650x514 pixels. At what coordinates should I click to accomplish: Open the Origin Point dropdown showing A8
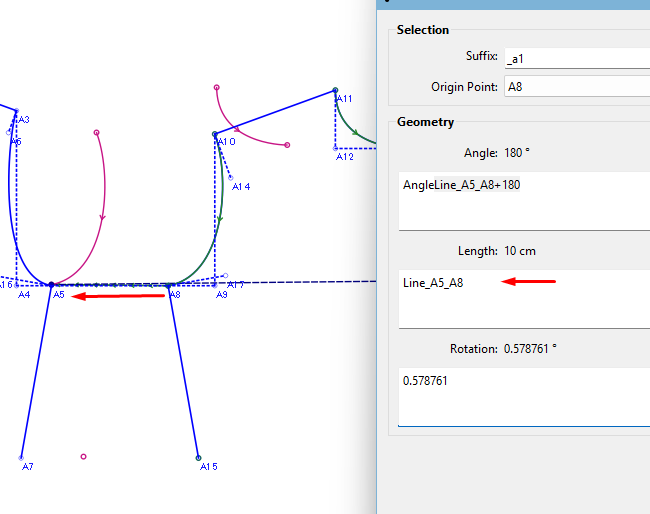pyautogui.click(x=576, y=86)
